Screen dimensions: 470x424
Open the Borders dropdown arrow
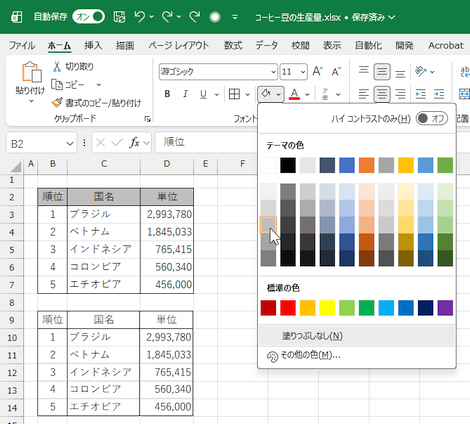(x=248, y=95)
